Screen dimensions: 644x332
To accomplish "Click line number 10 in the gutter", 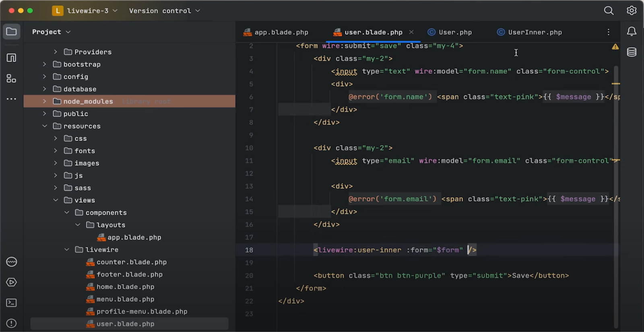I will 249,148.
